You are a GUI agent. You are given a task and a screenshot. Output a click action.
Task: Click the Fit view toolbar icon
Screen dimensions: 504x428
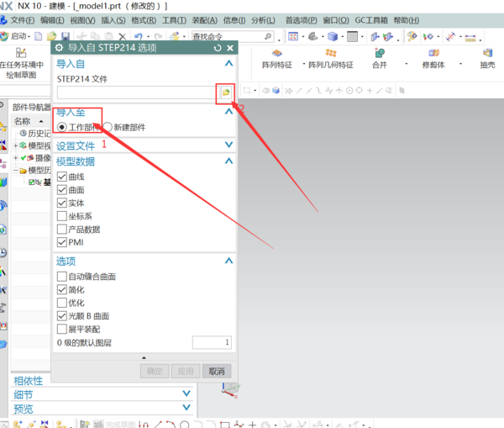coord(293,37)
